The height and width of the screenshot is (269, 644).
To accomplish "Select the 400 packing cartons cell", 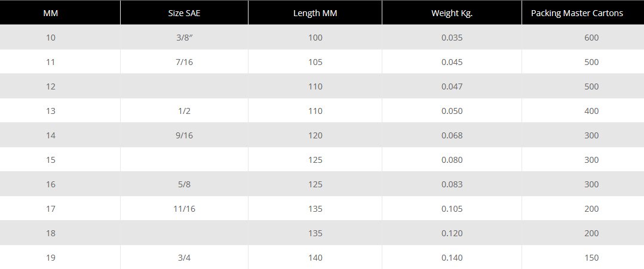I will click(591, 111).
